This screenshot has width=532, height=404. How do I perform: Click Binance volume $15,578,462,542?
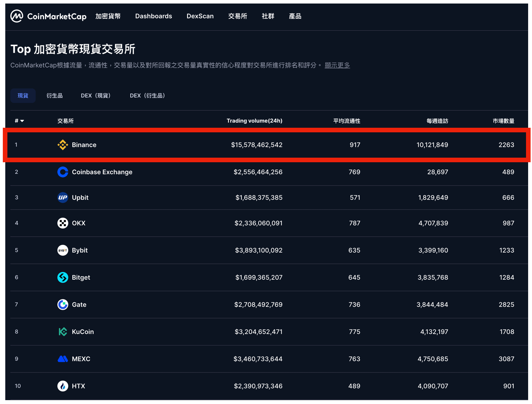pyautogui.click(x=257, y=145)
